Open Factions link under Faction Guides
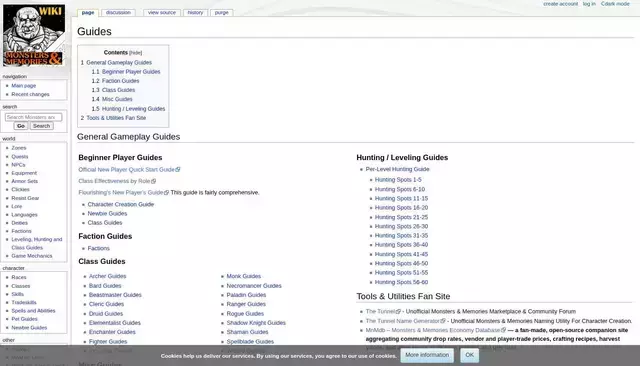The width and height of the screenshot is (640, 366). point(99,248)
